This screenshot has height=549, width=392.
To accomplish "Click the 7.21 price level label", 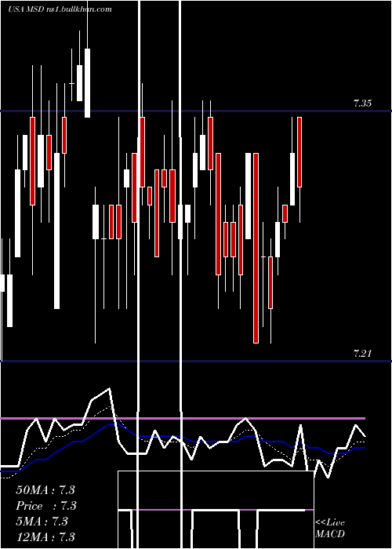I will click(362, 354).
